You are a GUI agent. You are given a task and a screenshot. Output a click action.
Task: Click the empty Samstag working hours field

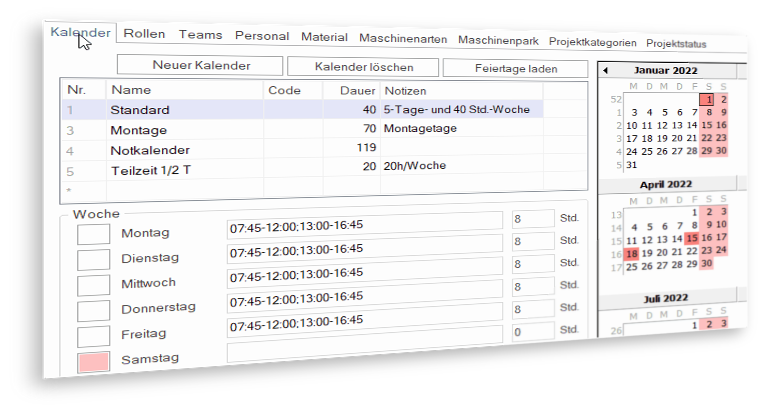click(x=364, y=351)
